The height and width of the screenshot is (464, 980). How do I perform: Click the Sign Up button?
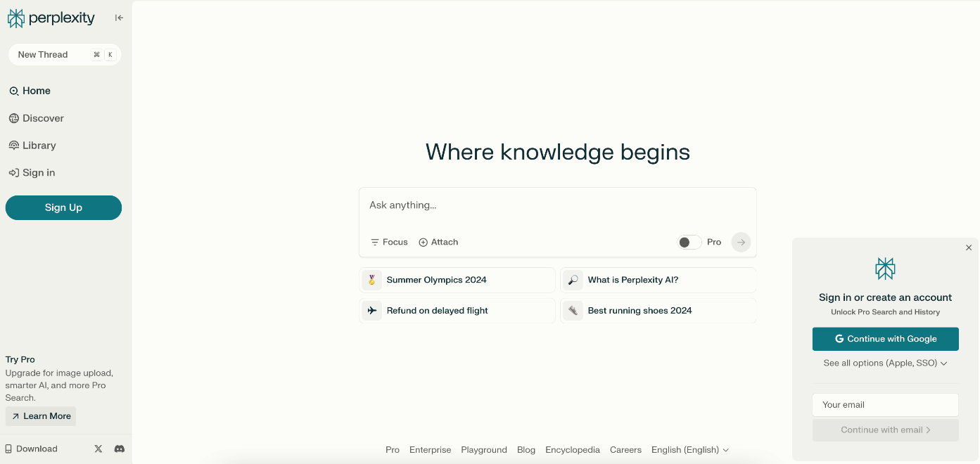(63, 207)
